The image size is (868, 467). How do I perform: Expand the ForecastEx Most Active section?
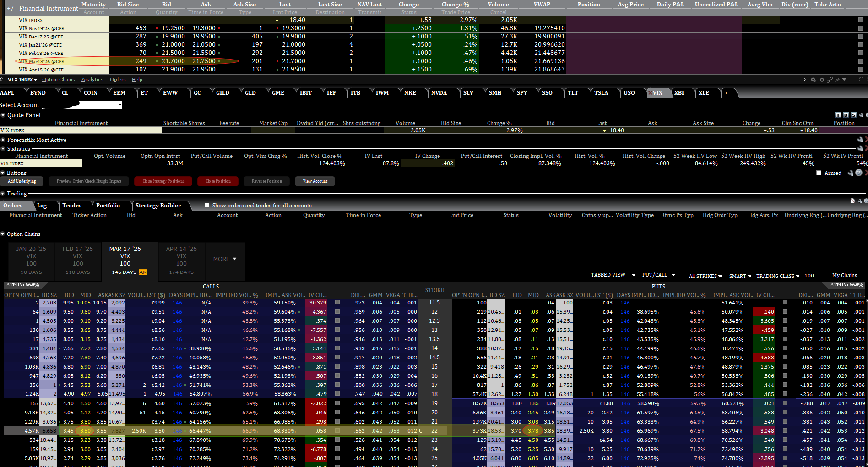(3, 140)
